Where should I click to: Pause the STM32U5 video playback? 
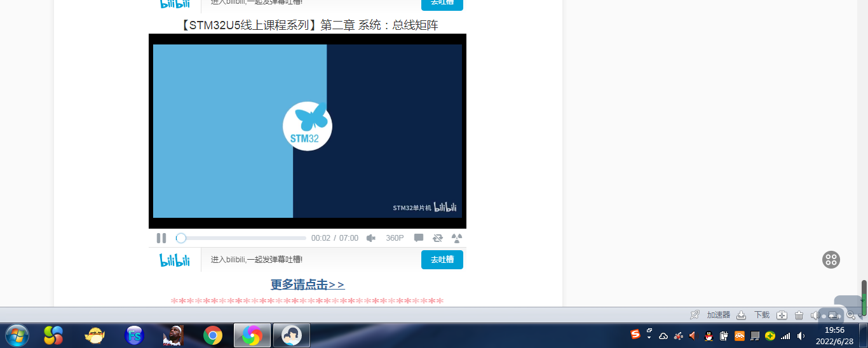click(x=161, y=238)
